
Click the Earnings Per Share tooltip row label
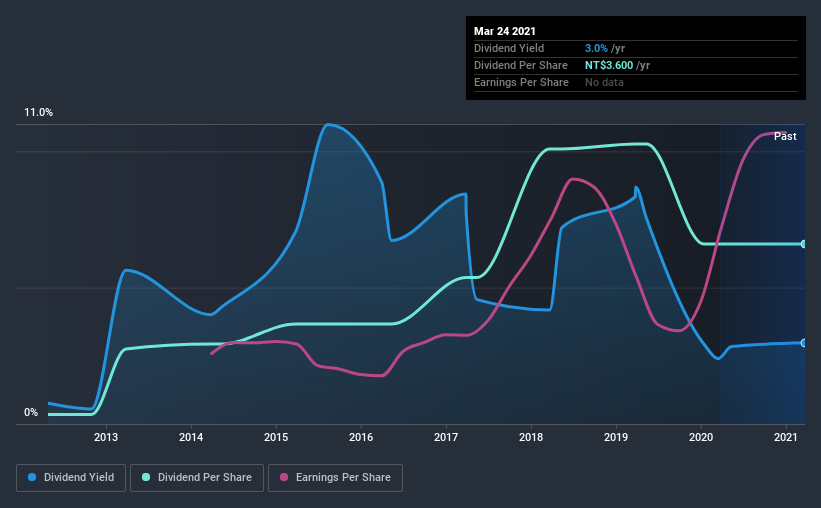tap(521, 83)
